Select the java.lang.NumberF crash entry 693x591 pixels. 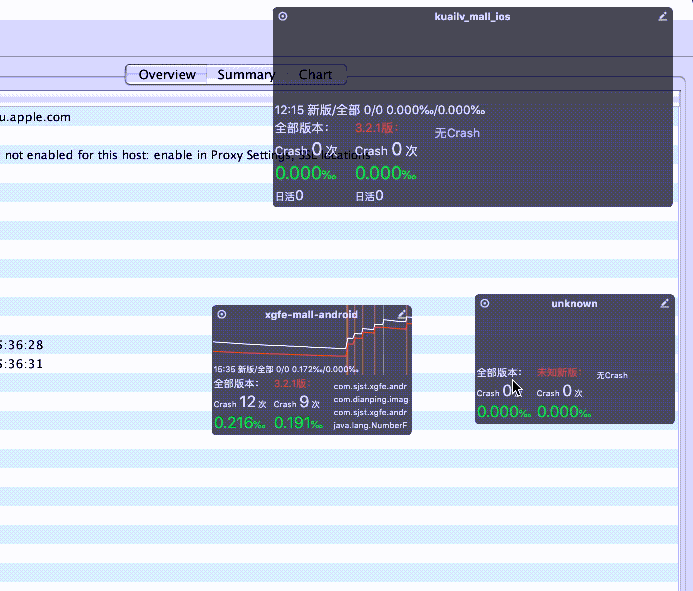pyautogui.click(x=370, y=426)
